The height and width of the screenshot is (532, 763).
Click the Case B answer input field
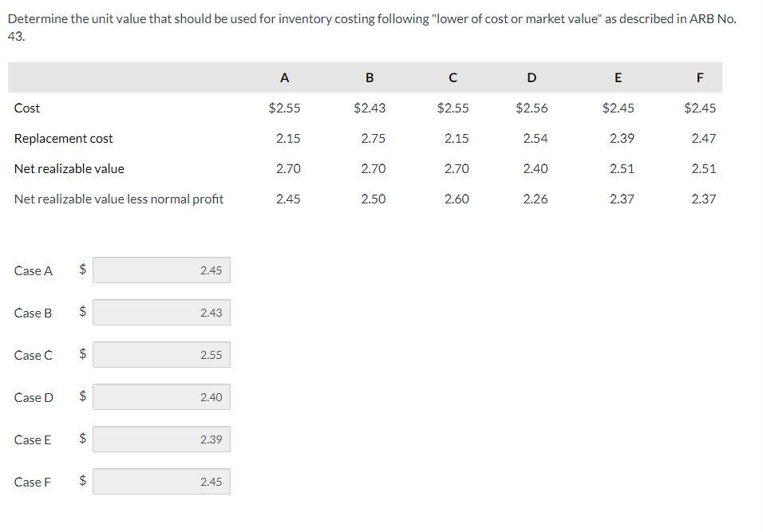click(x=161, y=312)
